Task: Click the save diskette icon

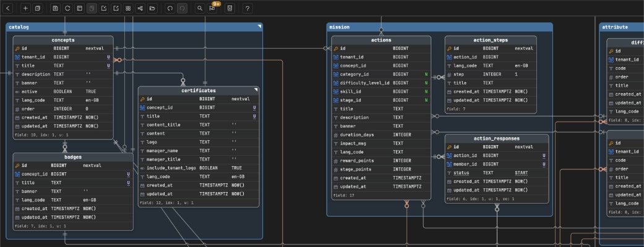Action: point(56,8)
